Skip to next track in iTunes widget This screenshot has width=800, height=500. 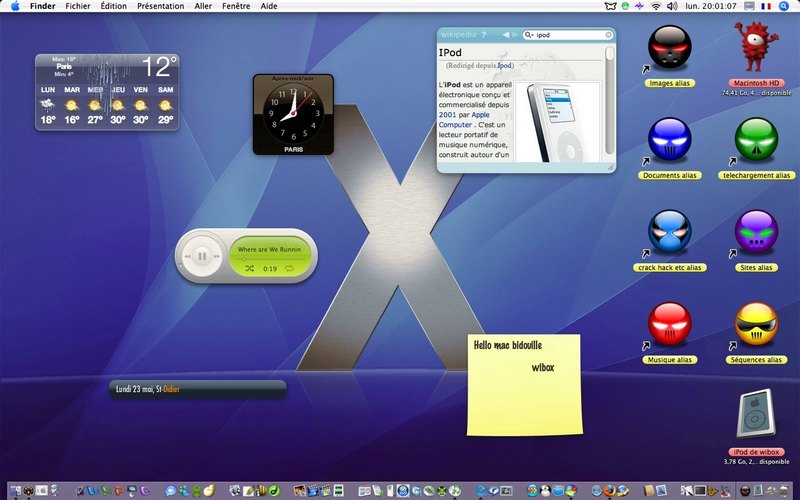pos(217,257)
